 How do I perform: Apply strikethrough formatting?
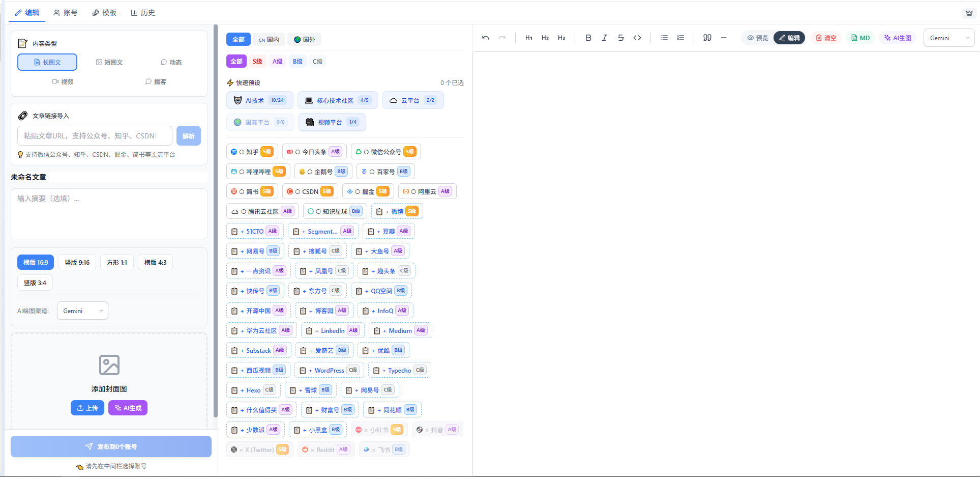pos(621,38)
